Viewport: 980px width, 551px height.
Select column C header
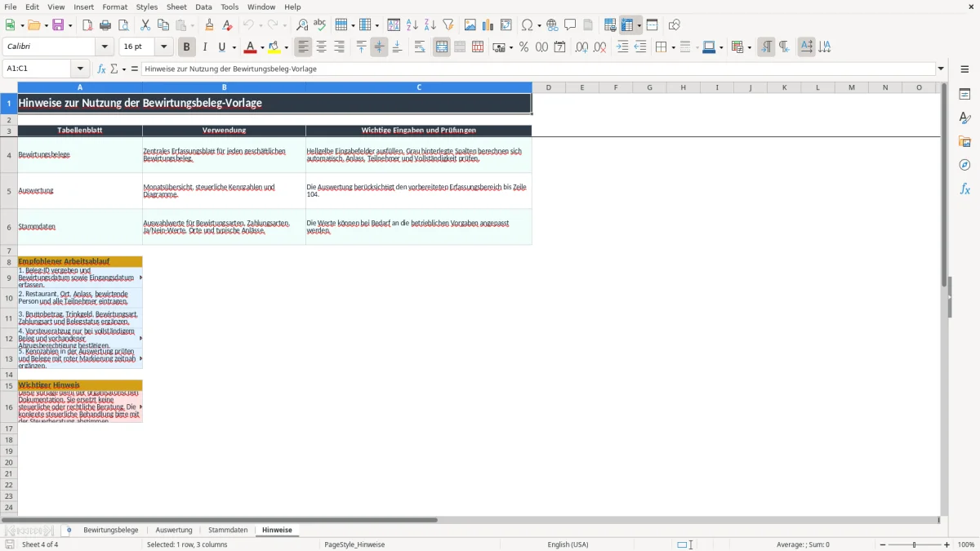[x=419, y=87]
